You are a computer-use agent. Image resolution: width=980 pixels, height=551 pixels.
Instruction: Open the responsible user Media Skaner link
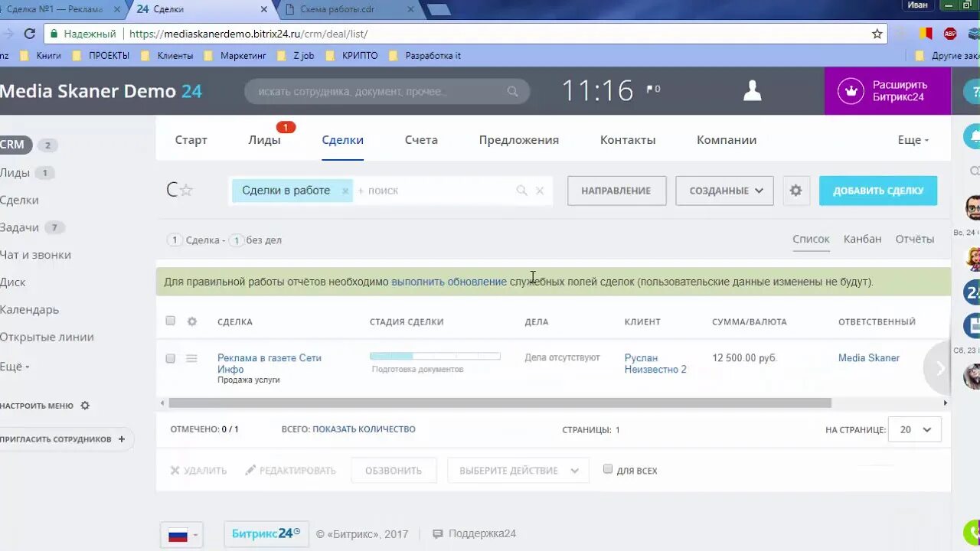(869, 357)
